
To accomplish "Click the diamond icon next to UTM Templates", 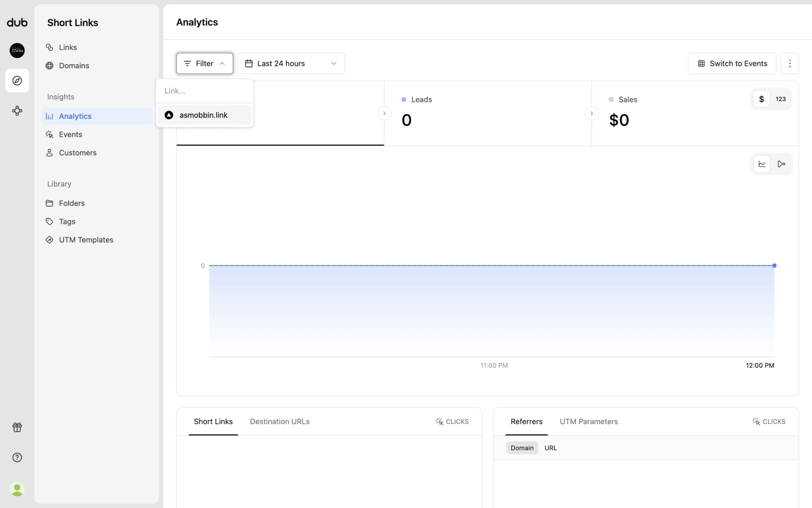I will tap(49, 240).
